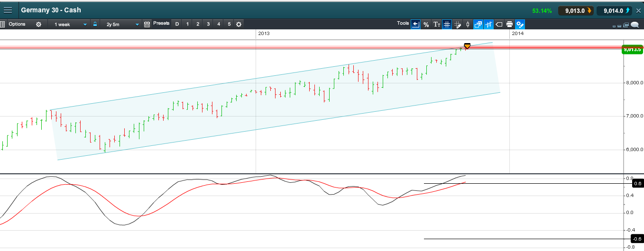
Task: Open the hamburger main menu
Action: click(x=8, y=10)
